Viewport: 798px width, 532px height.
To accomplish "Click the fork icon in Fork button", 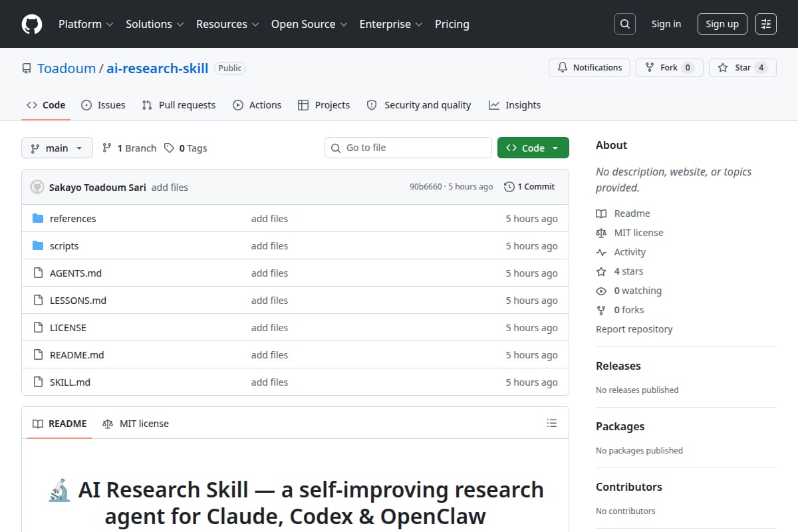I will point(650,68).
